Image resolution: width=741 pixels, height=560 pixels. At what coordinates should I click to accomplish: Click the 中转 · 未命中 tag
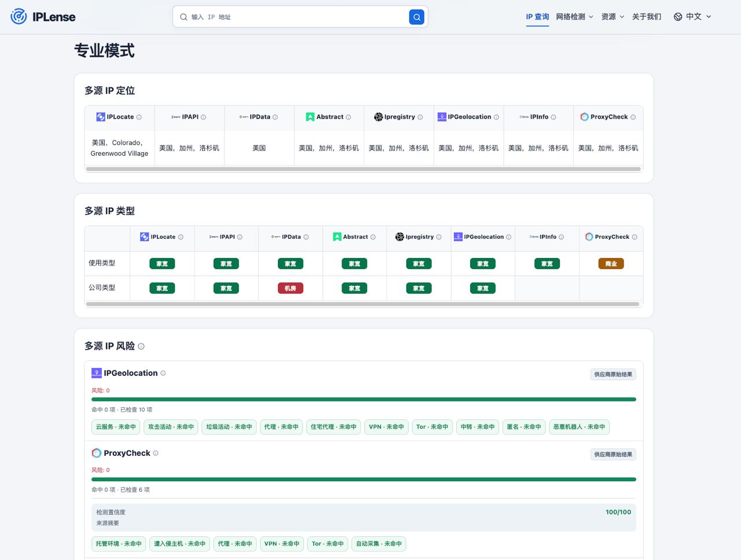(x=478, y=427)
